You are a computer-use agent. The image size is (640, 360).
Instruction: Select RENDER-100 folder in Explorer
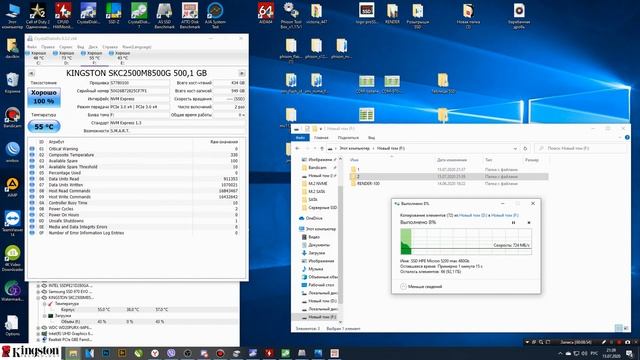pyautogui.click(x=368, y=184)
